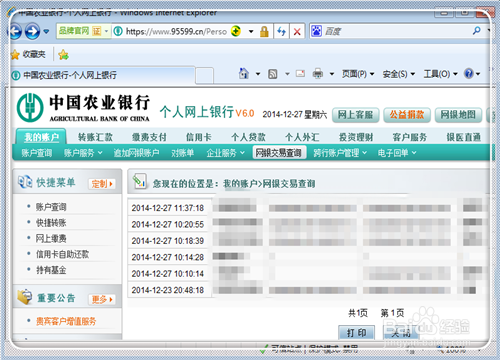Select the 投资理财 main tab

point(356,137)
